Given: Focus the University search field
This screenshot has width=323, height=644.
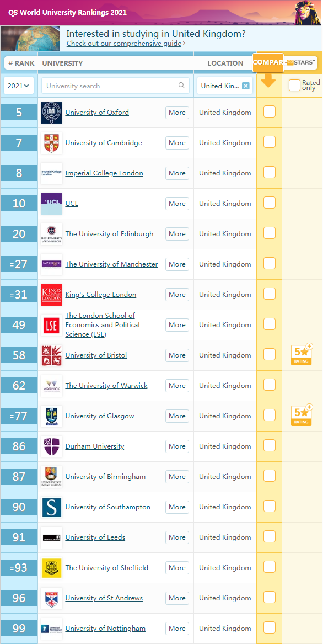Looking at the screenshot, I should click(x=115, y=86).
